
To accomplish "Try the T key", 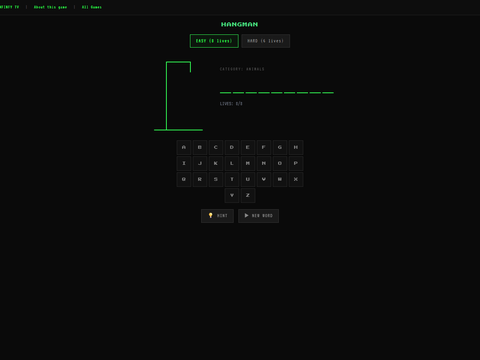I will (232, 179).
